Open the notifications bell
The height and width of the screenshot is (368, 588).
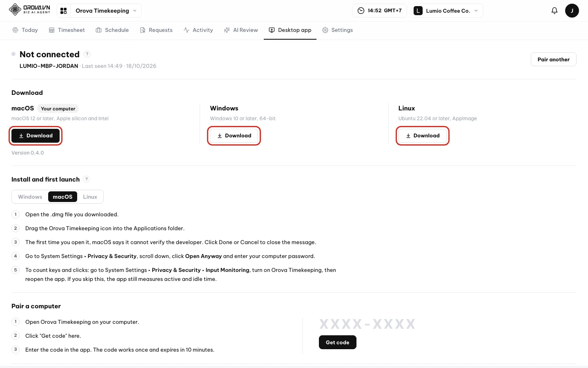pos(554,11)
